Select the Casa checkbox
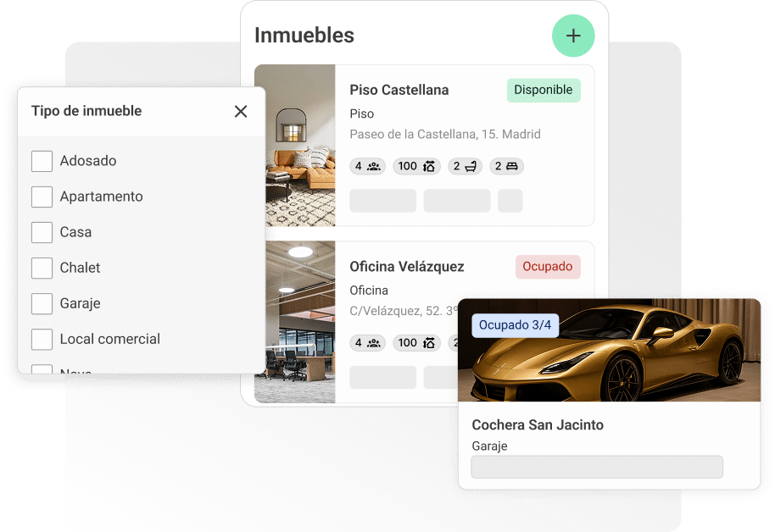Screen dimensions: 775x532 pos(42,232)
